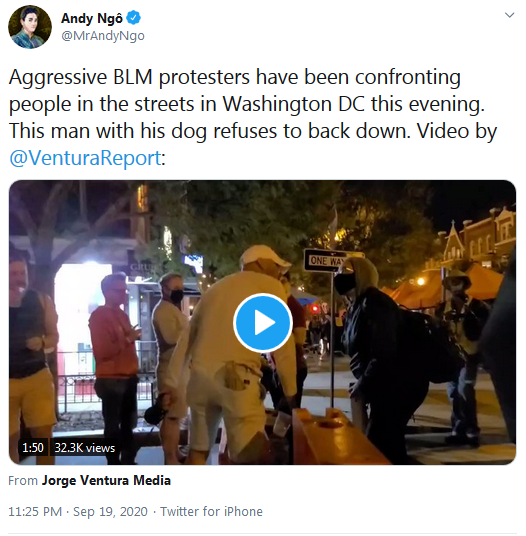Click the ONE WAY sign in video
This screenshot has height=536, width=526.
coord(325,260)
